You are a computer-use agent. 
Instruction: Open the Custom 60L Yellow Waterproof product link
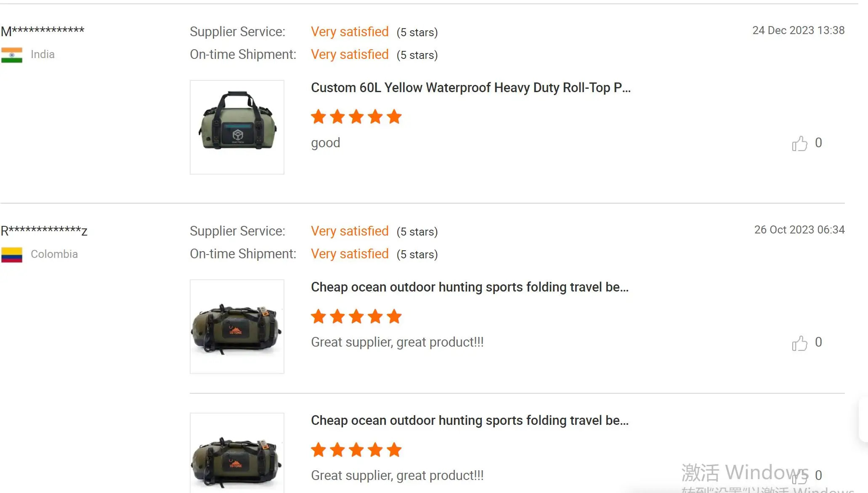point(470,87)
